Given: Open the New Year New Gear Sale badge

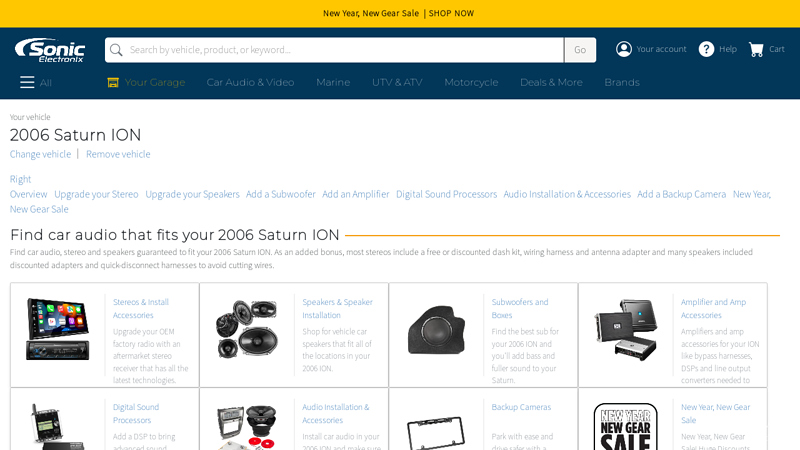Looking at the screenshot, I should pos(626,427).
